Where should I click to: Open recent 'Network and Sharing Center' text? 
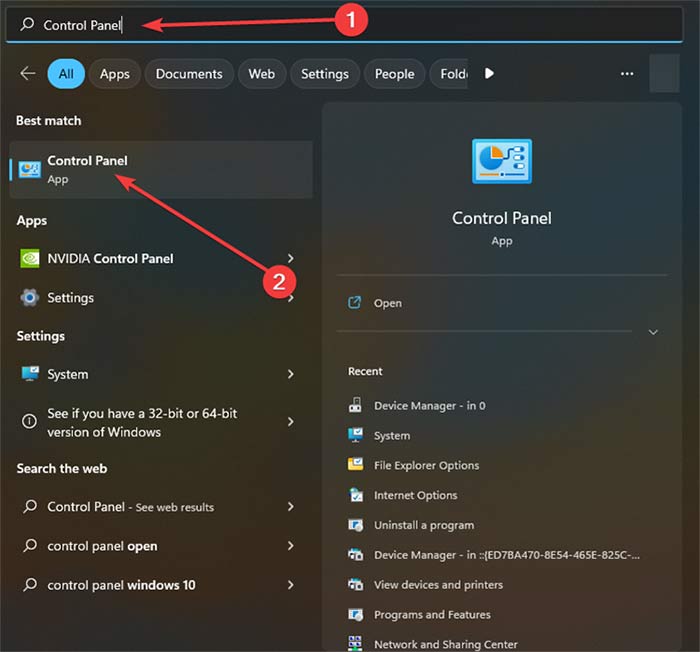point(446,644)
